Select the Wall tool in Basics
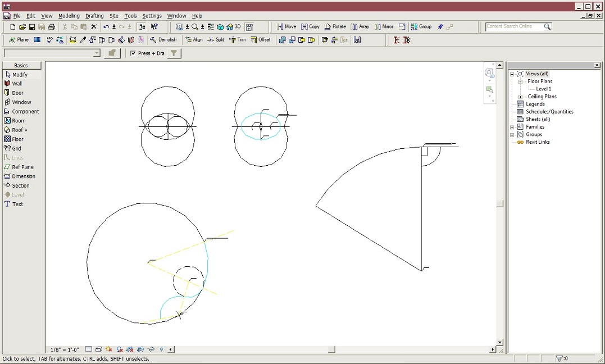 tap(17, 84)
